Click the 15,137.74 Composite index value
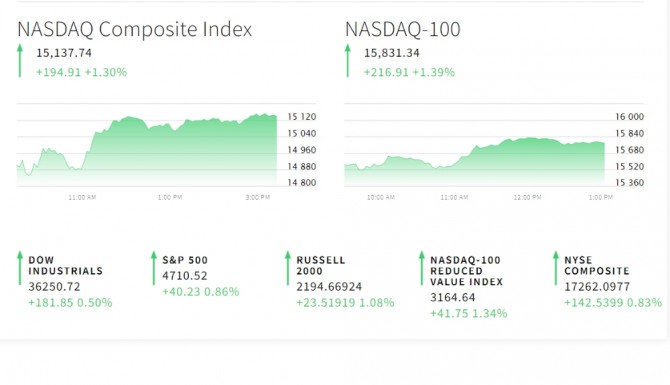 (x=64, y=53)
